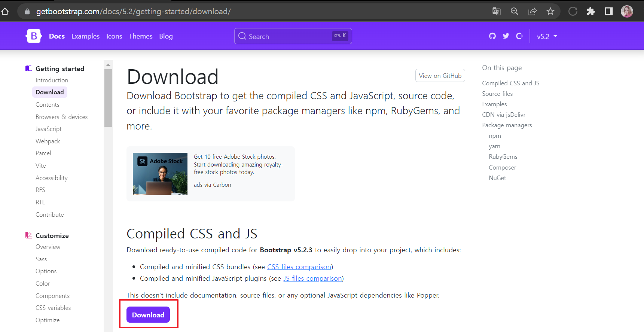Click the share page icon

click(532, 11)
